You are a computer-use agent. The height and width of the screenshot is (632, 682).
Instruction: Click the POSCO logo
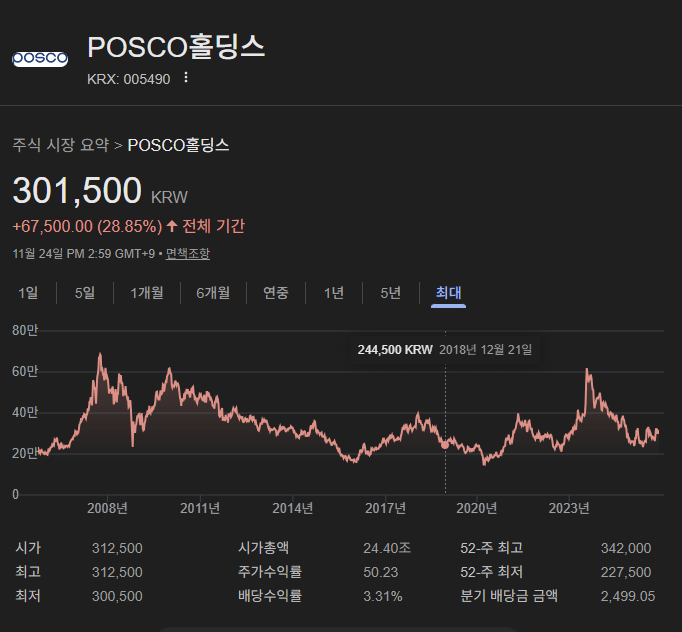[40, 58]
